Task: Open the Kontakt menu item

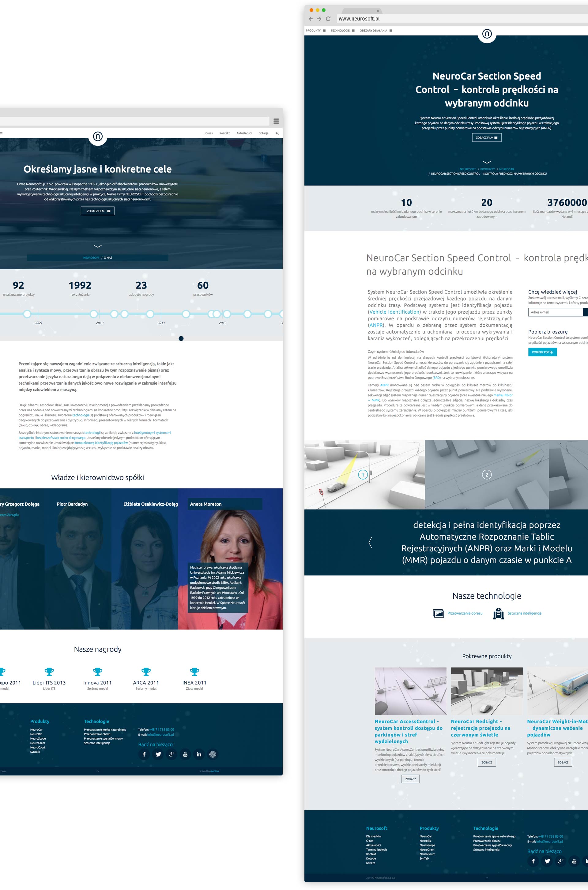Action: pyautogui.click(x=224, y=133)
